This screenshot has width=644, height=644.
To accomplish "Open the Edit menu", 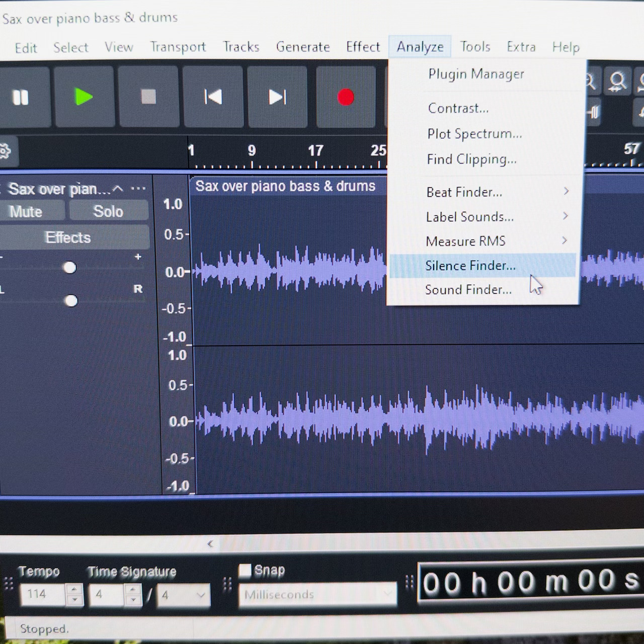I will click(x=26, y=48).
